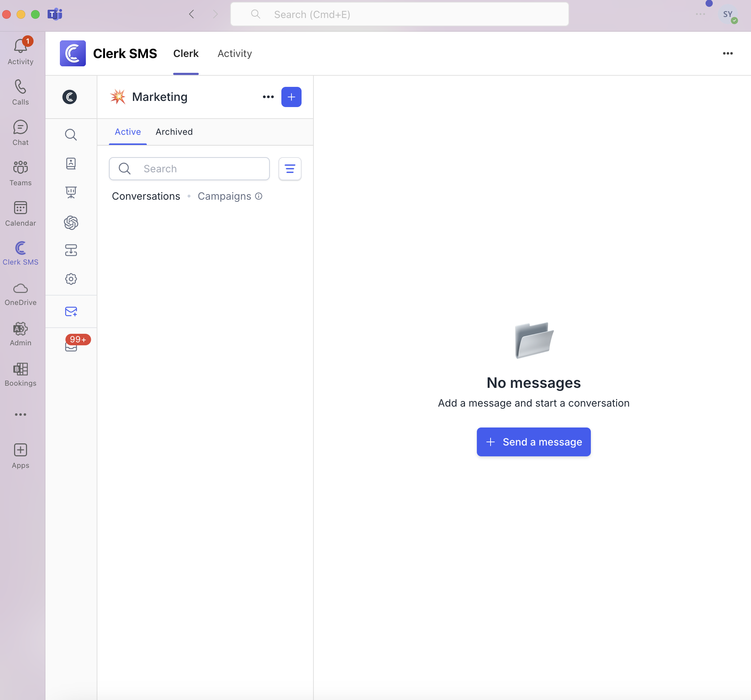Click the Send a message button
Viewport: 751px width, 700px height.
[x=533, y=442]
